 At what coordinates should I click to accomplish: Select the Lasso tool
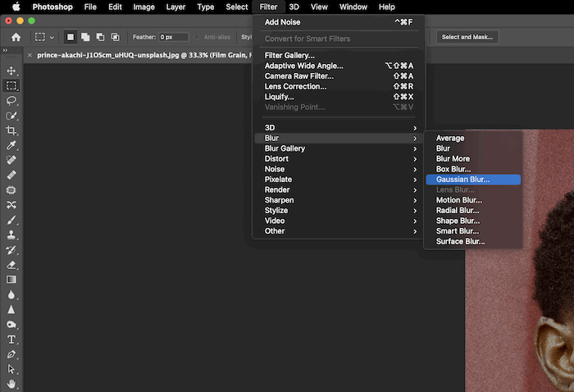tap(11, 101)
